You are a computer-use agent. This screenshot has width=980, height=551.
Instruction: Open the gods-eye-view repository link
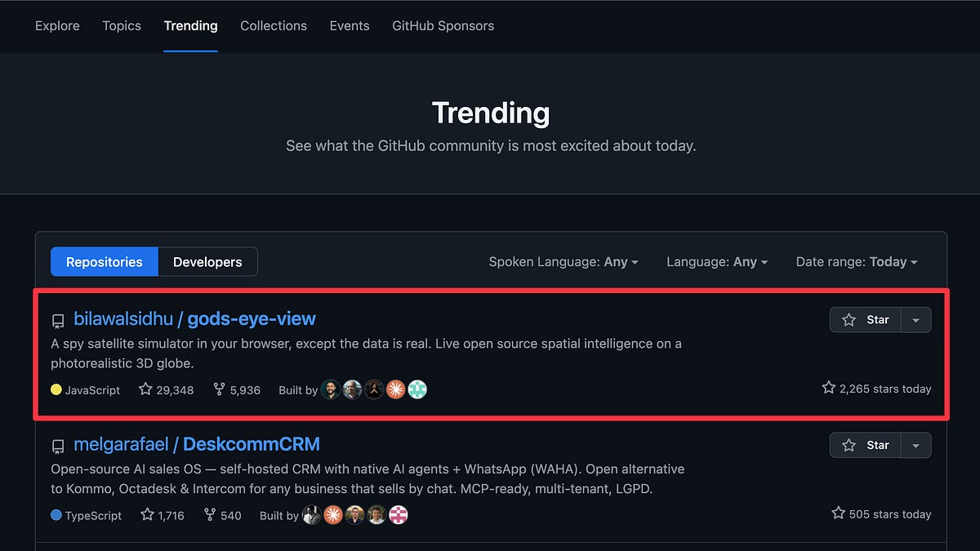tap(252, 318)
